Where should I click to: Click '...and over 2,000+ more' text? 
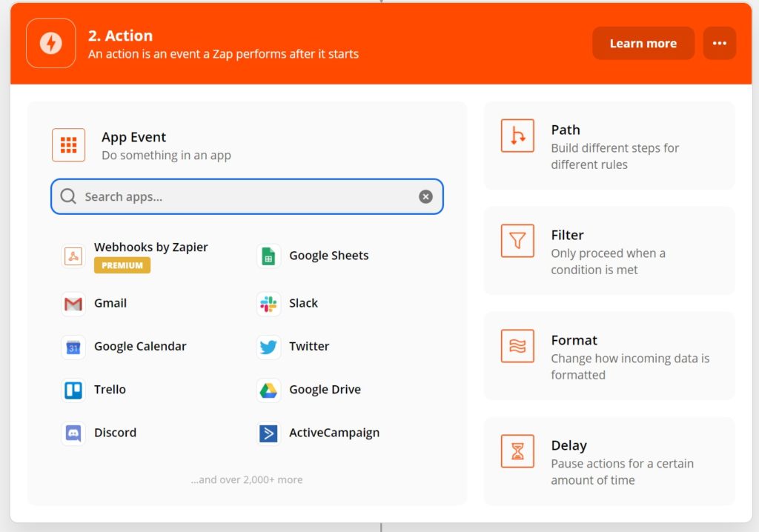coord(247,479)
